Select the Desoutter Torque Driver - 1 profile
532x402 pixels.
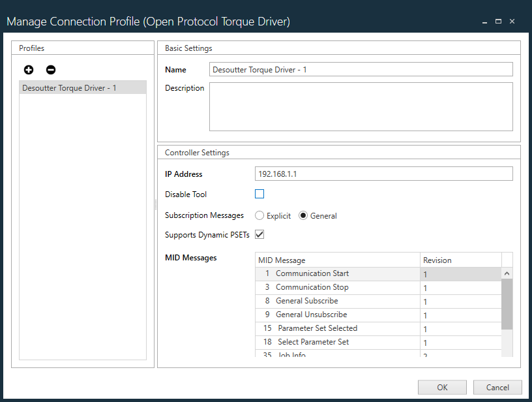(x=82, y=87)
